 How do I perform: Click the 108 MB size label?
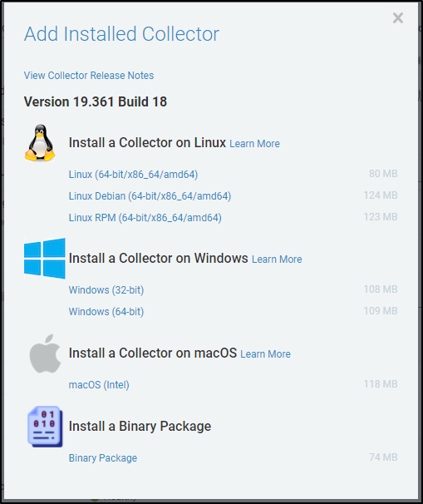point(381,289)
